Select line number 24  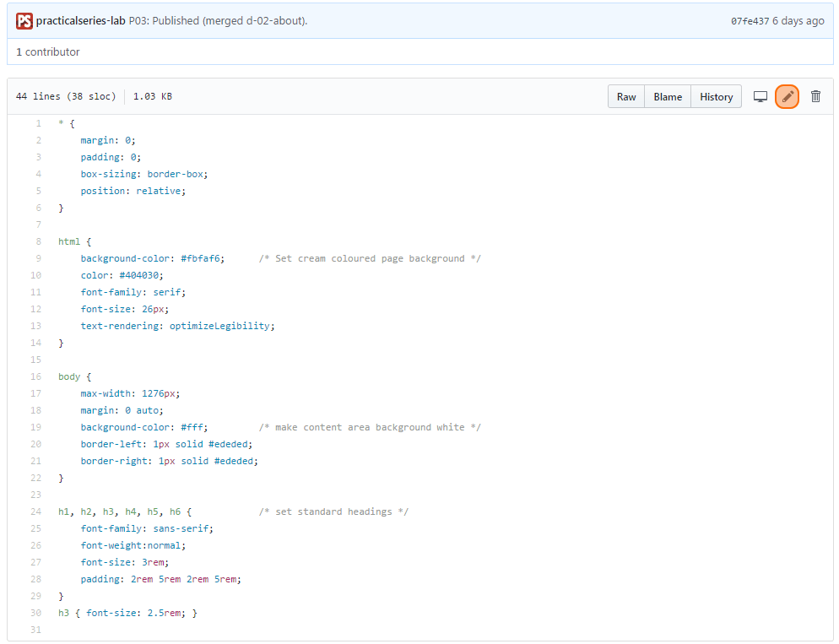[x=35, y=511]
